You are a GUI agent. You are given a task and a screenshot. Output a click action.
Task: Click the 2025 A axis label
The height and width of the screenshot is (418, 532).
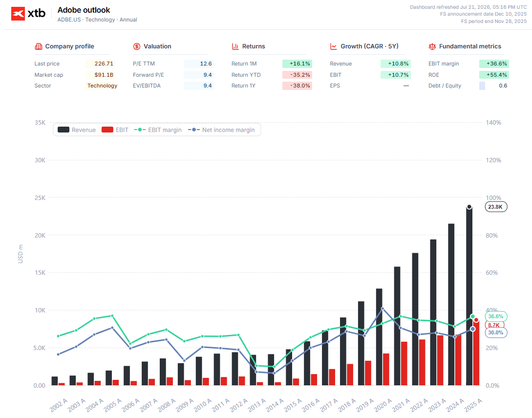point(473,405)
